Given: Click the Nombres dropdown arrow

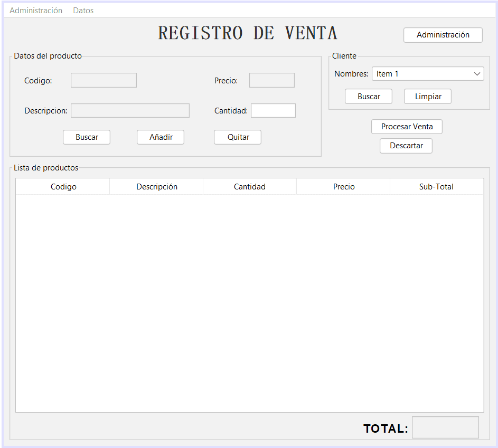Looking at the screenshot, I should [477, 73].
